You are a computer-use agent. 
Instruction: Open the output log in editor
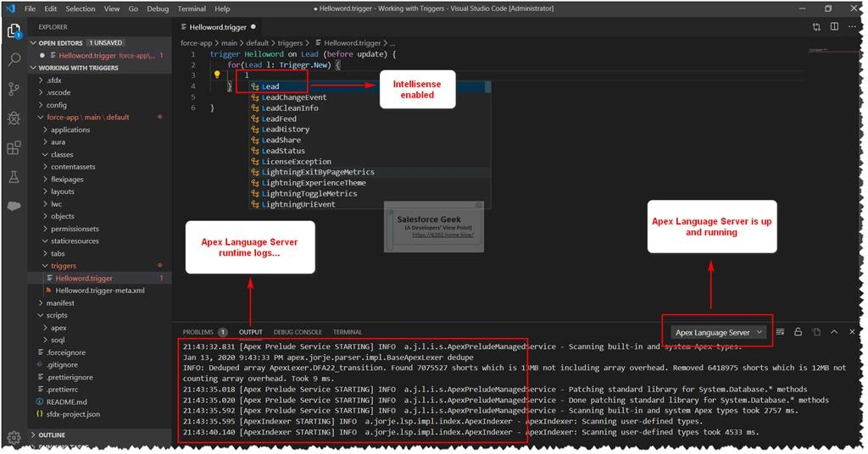(816, 332)
